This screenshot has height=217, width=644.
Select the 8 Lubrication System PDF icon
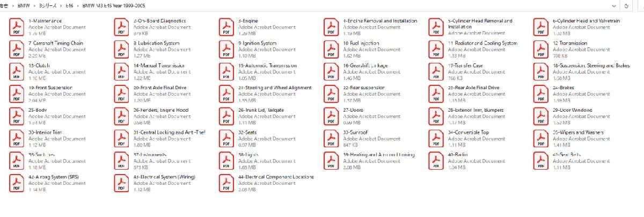[121, 49]
